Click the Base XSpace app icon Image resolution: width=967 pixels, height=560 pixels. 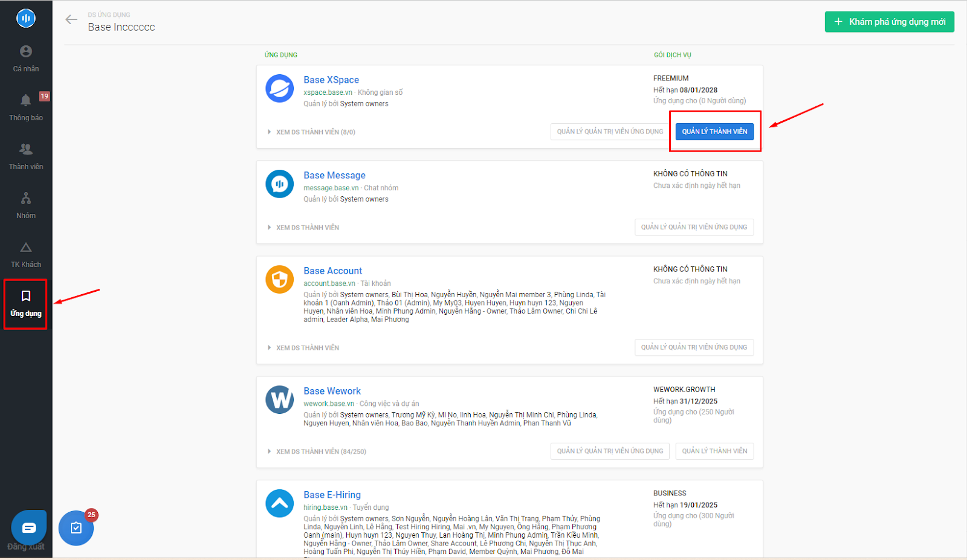(x=280, y=89)
